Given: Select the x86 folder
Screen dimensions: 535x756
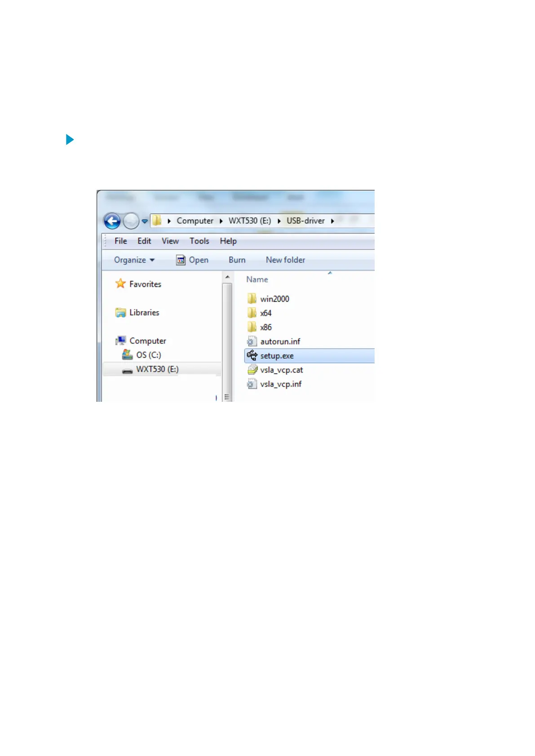Looking at the screenshot, I should 266,327.
